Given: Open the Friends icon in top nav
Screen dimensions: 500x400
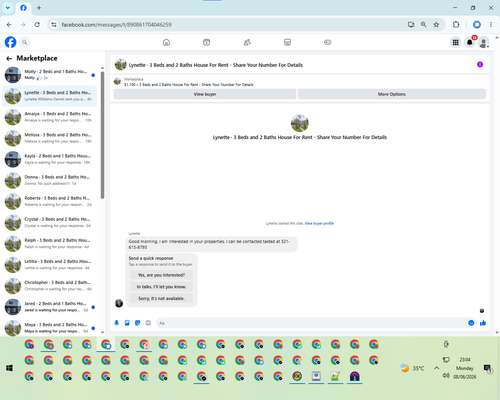Looking at the screenshot, I should pos(247,42).
